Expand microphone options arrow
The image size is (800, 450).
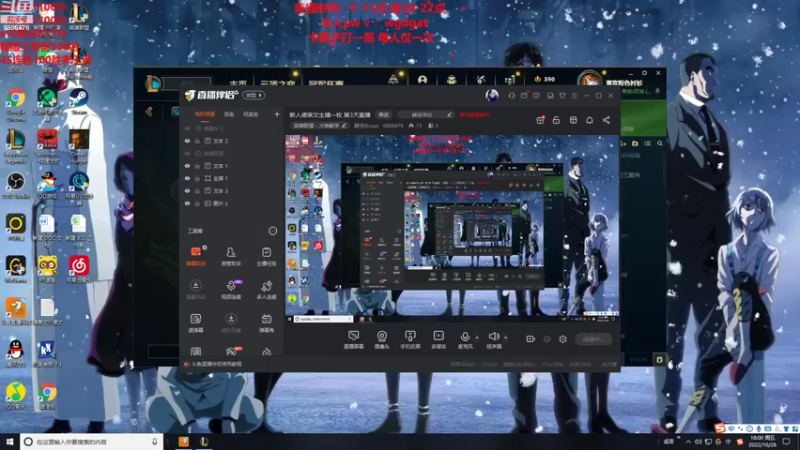(477, 337)
